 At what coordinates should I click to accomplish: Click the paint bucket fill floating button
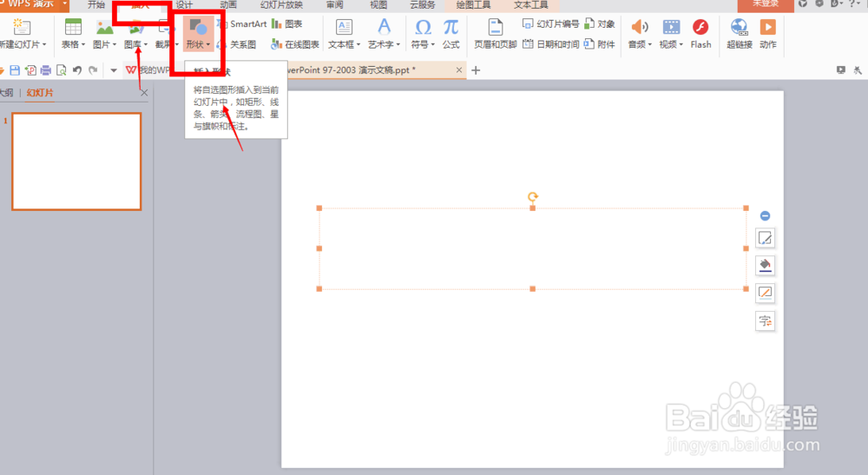765,265
